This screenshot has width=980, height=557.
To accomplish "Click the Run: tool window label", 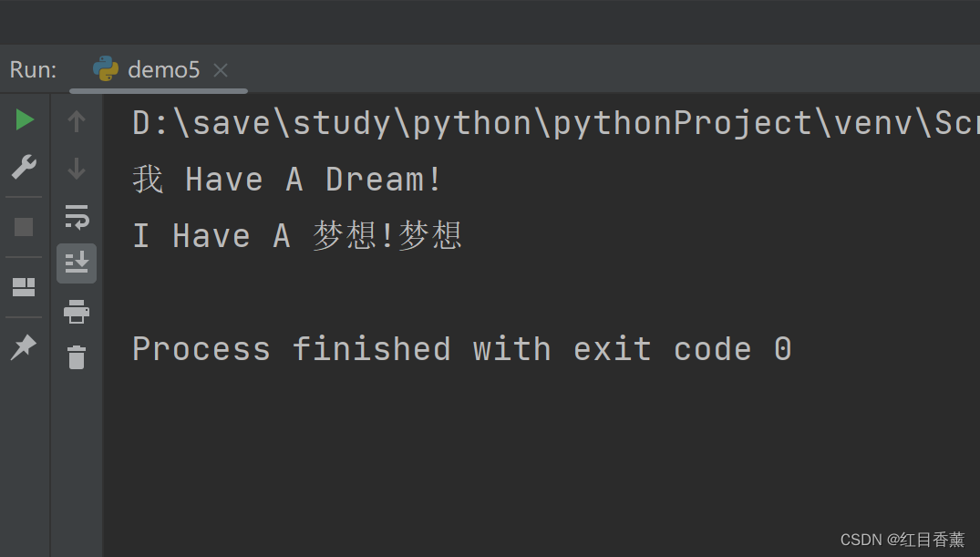I will [34, 70].
